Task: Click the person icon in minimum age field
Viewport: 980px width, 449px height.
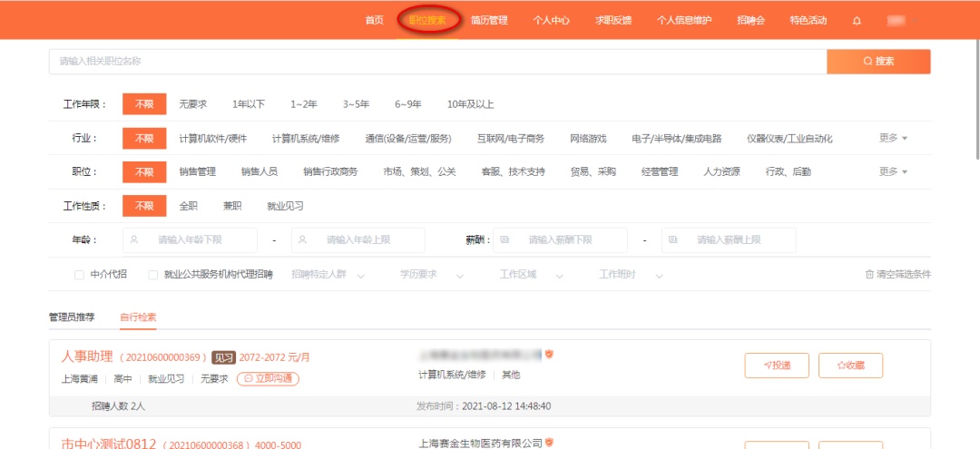Action: click(x=135, y=240)
